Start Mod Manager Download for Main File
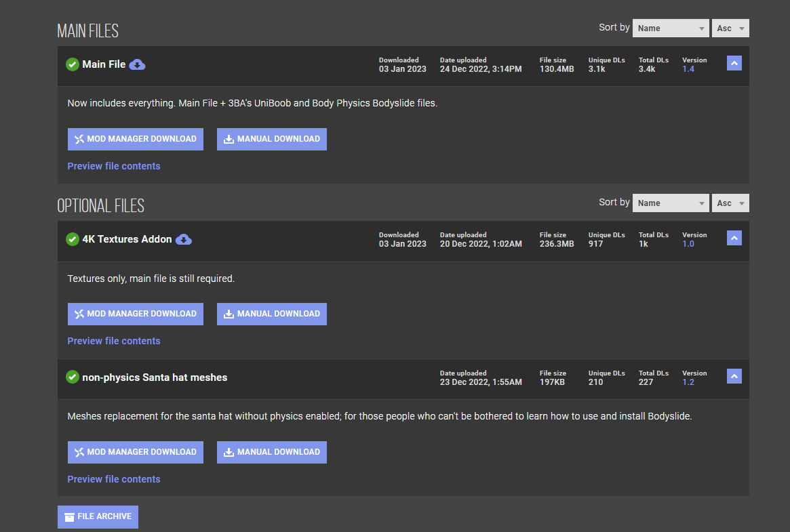 (136, 139)
